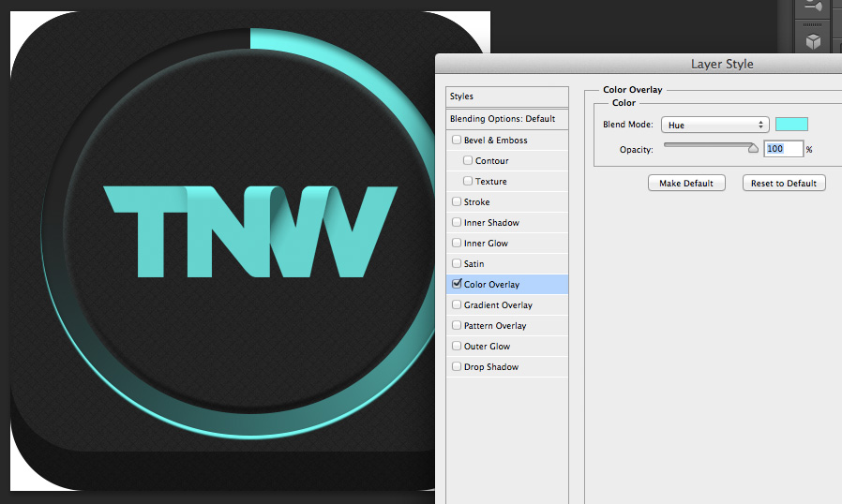Viewport: 842px width, 504px height.
Task: Select the Styles row
Action: (507, 96)
